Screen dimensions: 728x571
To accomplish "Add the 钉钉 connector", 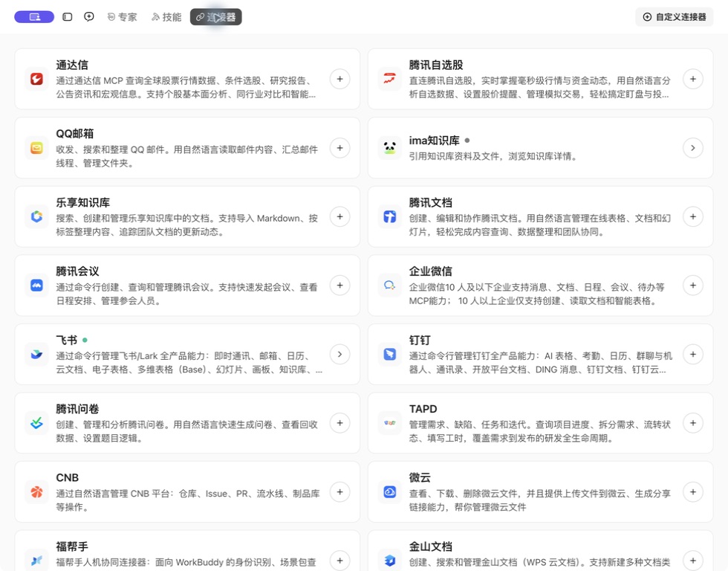I will [692, 354].
